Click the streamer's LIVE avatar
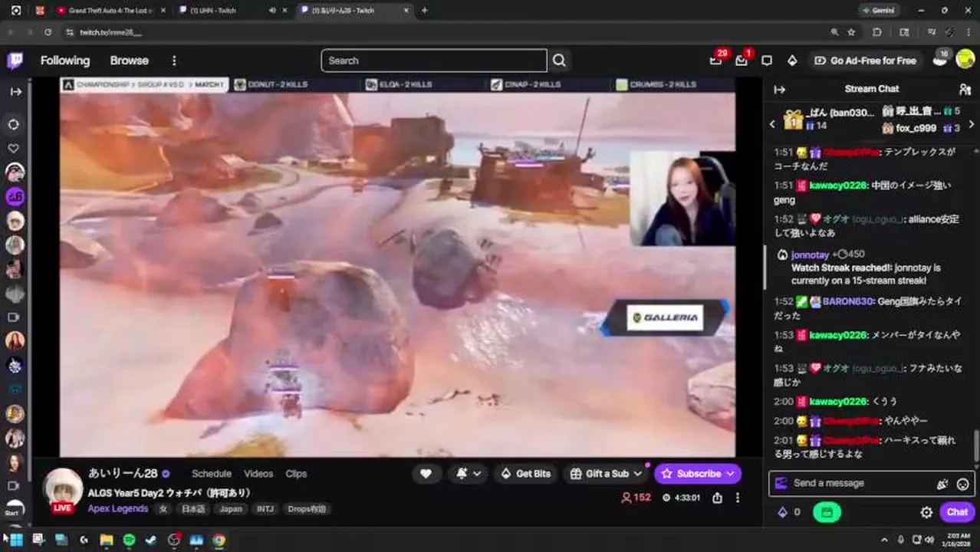 (63, 489)
